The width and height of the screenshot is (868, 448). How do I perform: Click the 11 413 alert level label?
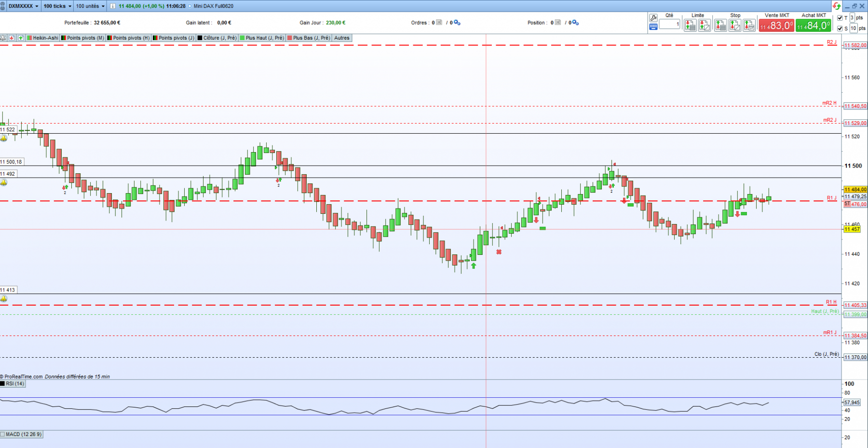coord(8,290)
